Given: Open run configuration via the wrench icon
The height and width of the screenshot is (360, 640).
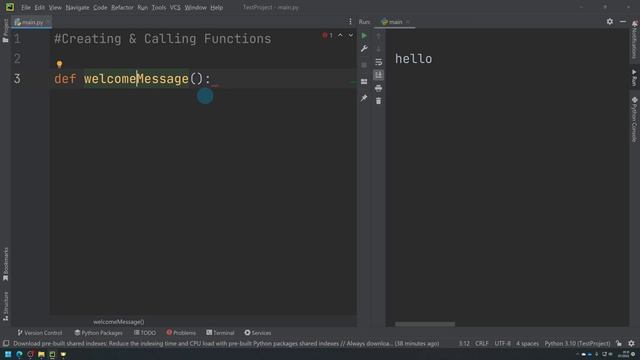Looking at the screenshot, I should click(x=364, y=49).
